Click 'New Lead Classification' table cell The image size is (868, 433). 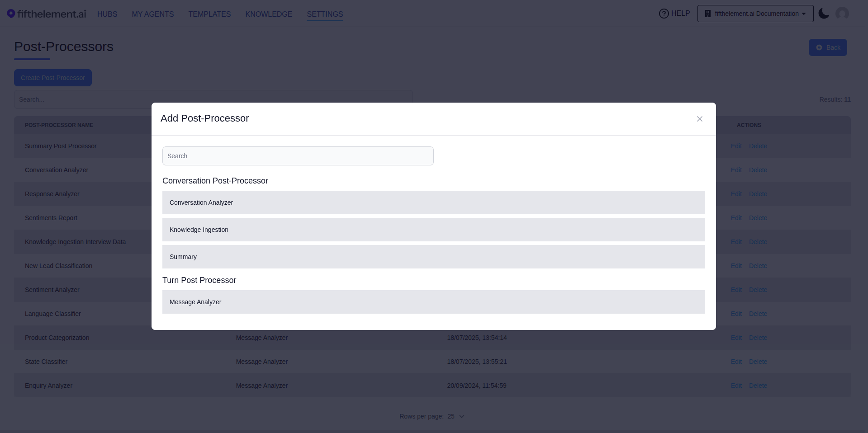coord(58,266)
